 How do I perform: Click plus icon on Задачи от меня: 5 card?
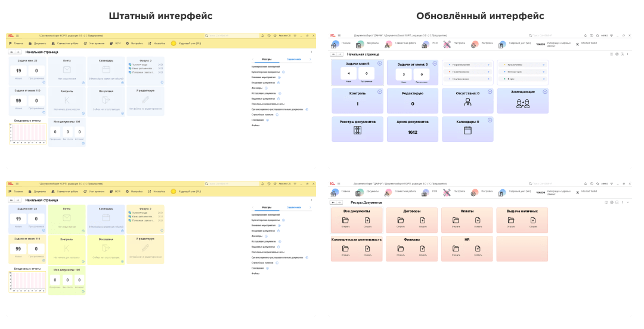coord(435,63)
